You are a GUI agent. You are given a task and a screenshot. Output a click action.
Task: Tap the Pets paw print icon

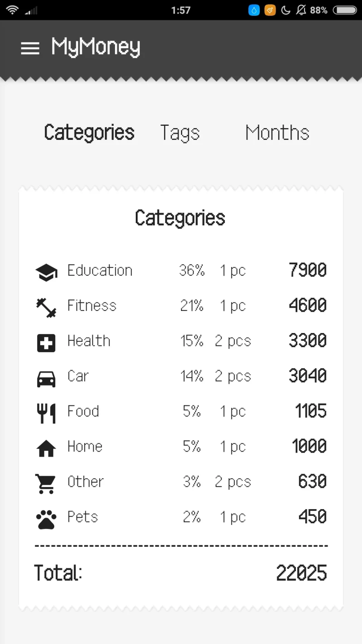click(46, 519)
